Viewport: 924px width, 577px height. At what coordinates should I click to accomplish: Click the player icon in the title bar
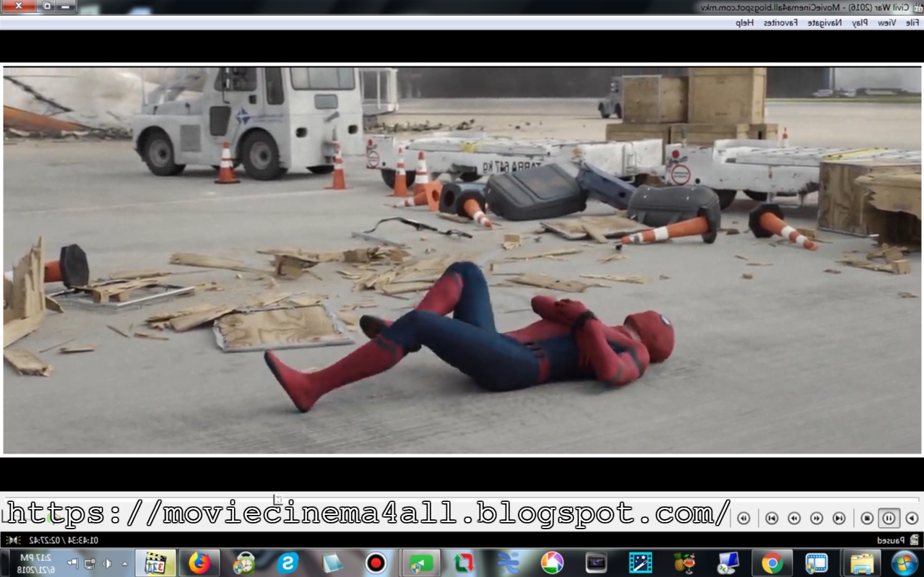tap(917, 6)
